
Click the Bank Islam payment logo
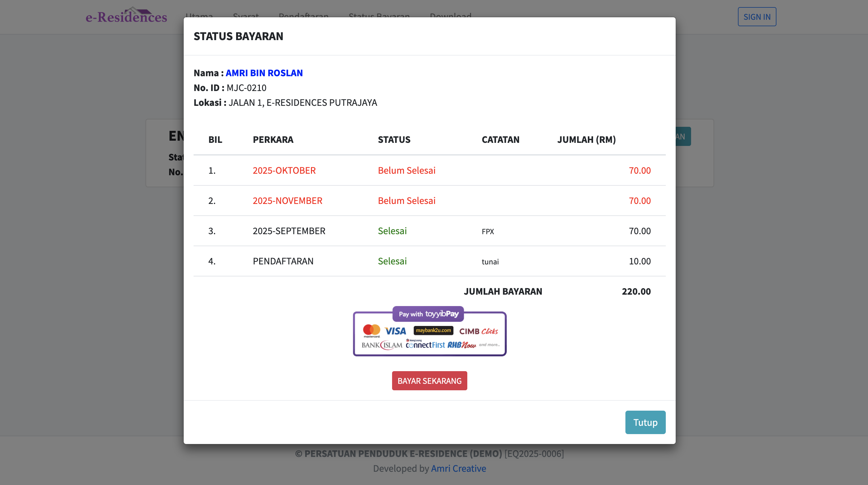[x=382, y=345]
